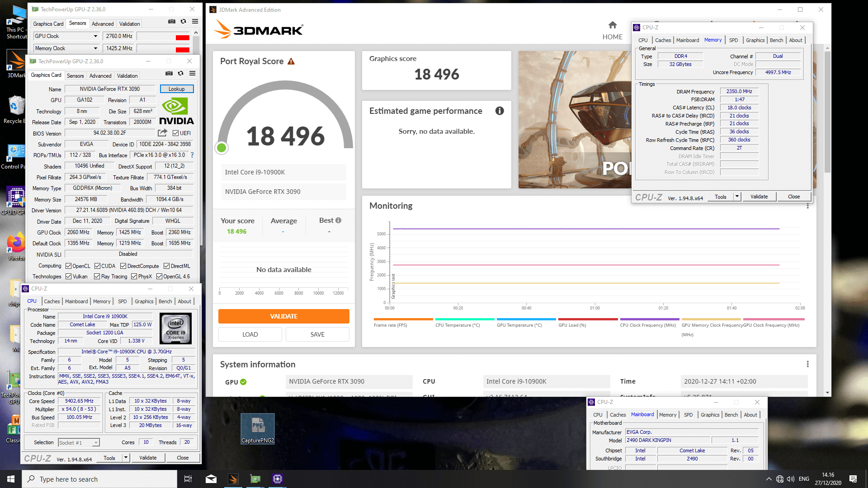Click the Estimated game performance info icon

500,111
